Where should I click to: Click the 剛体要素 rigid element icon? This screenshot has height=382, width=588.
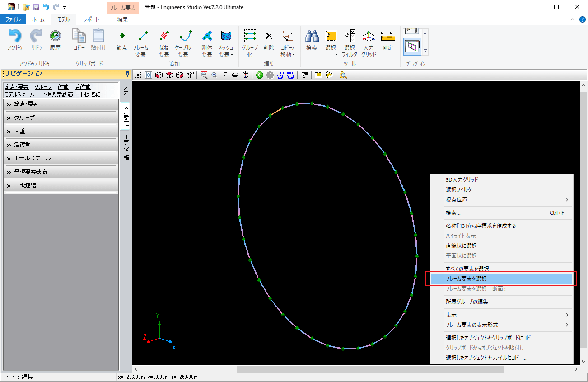coord(206,40)
